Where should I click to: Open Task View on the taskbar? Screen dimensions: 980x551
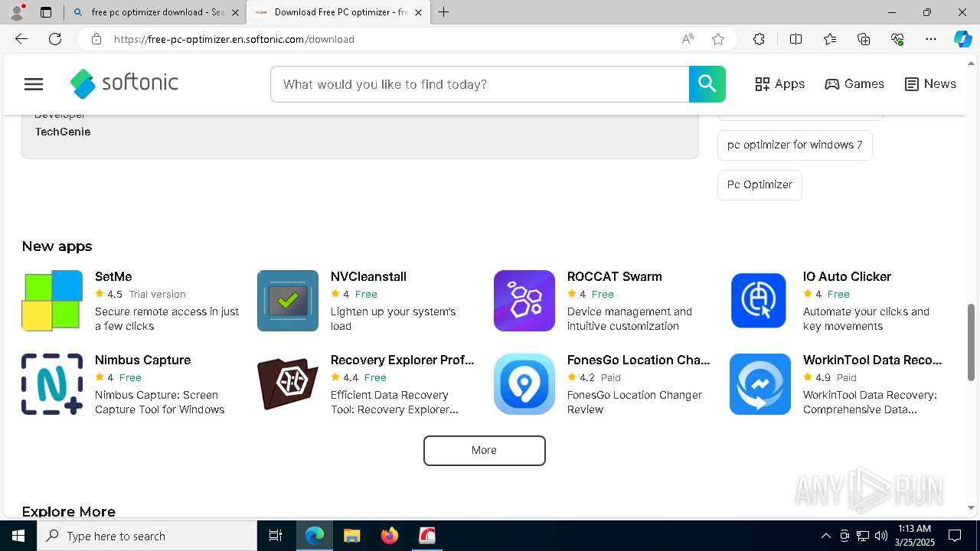[276, 536]
